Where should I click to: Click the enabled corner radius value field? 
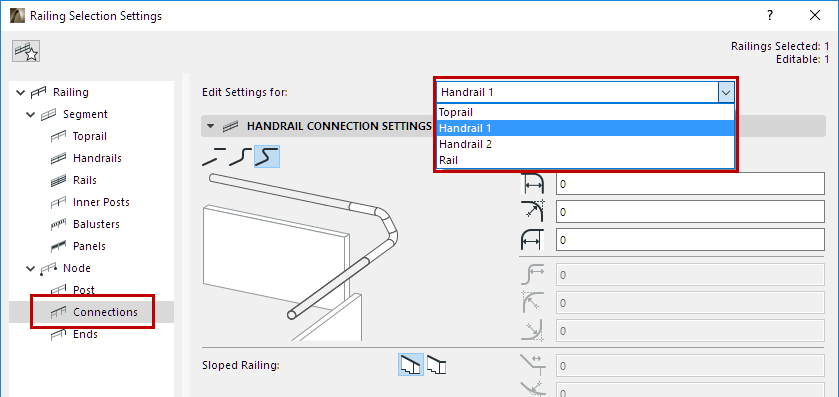[690, 212]
